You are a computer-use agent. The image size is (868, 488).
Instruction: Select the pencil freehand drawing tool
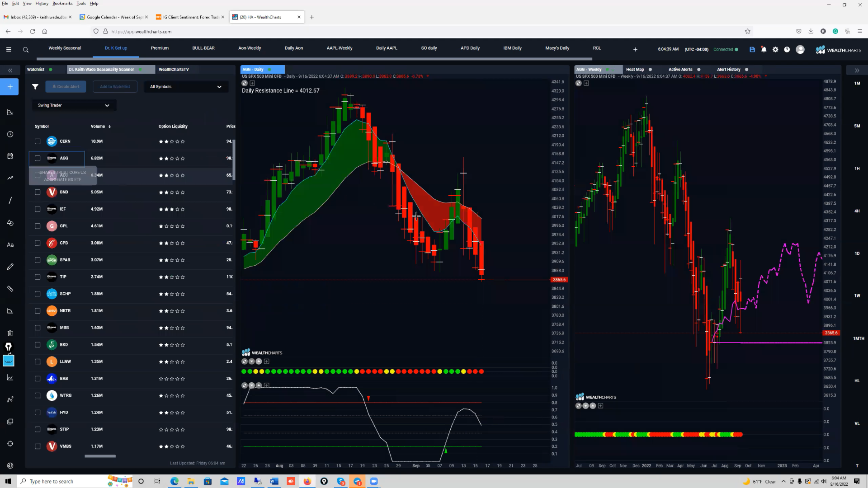point(10,267)
